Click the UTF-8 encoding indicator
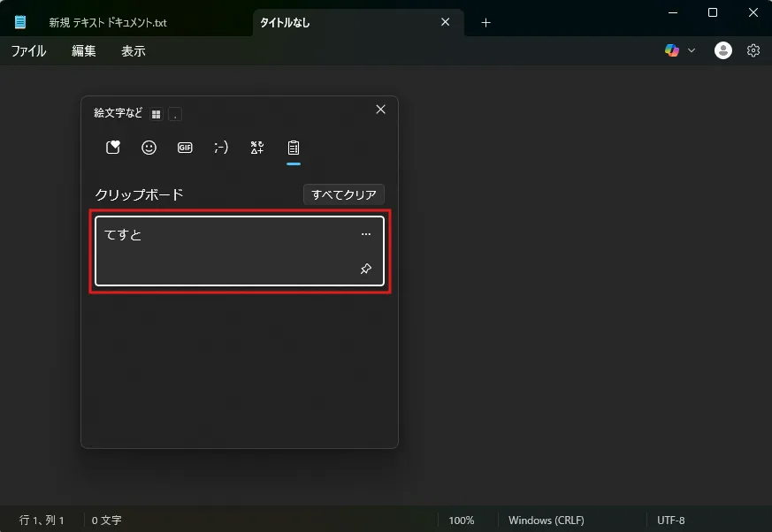The height and width of the screenshot is (532, 772). (x=670, y=521)
